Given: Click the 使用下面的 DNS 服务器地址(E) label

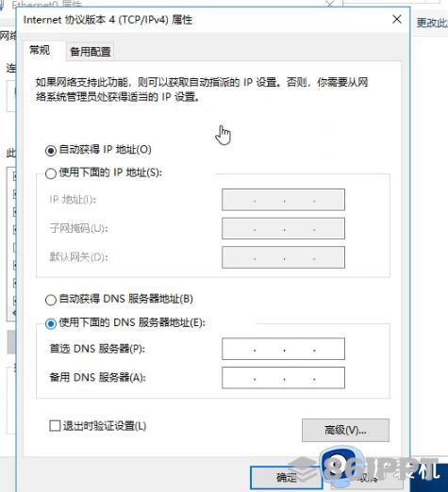Looking at the screenshot, I should pos(132,322).
